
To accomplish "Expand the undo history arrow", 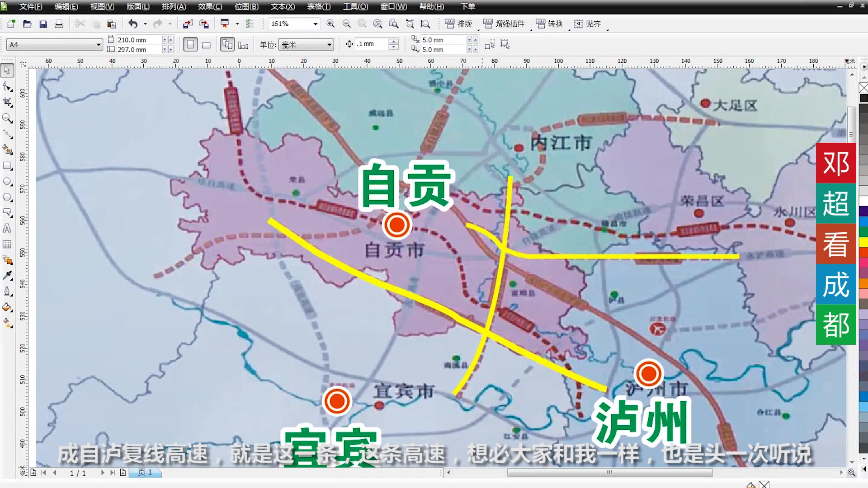I will pyautogui.click(x=145, y=24).
